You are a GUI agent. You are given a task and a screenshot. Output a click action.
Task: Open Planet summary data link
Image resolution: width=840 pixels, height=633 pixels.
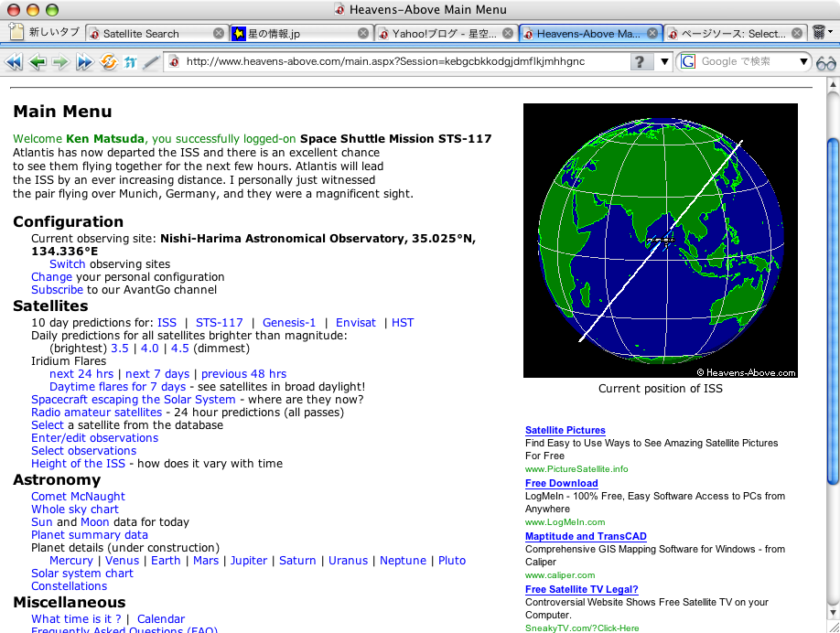(90, 535)
